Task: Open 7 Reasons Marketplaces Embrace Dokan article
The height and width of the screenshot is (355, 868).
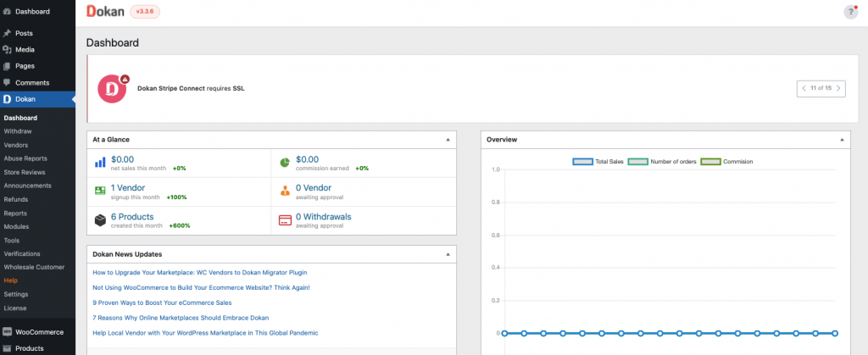Action: (181, 318)
